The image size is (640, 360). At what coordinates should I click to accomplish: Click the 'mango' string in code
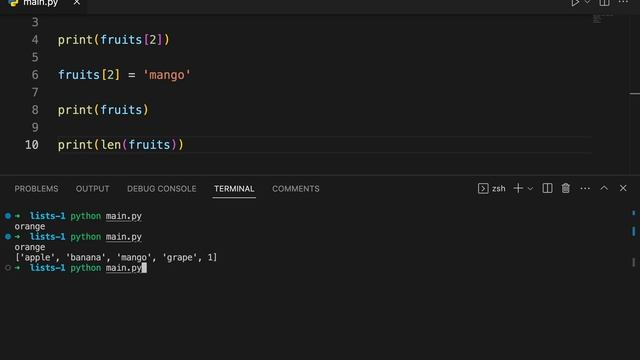pyautogui.click(x=167, y=75)
